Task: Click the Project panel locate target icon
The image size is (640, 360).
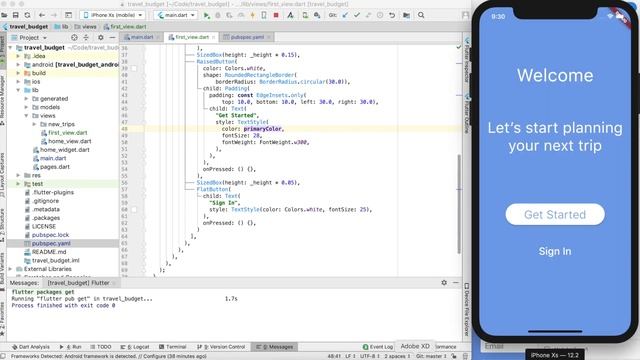Action: coord(74,38)
